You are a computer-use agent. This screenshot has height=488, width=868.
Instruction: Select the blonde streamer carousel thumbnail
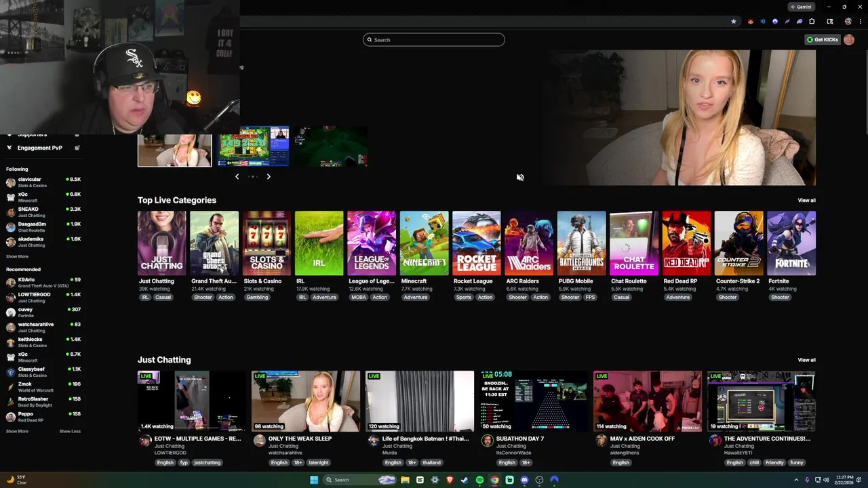pos(175,150)
